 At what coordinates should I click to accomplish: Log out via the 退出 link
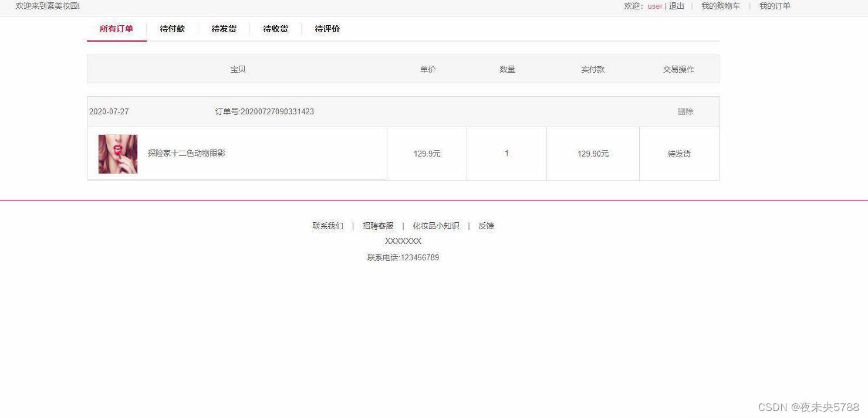coord(677,6)
